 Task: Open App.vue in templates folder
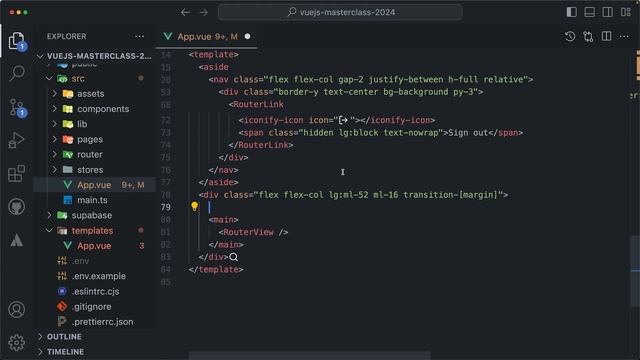click(x=94, y=246)
